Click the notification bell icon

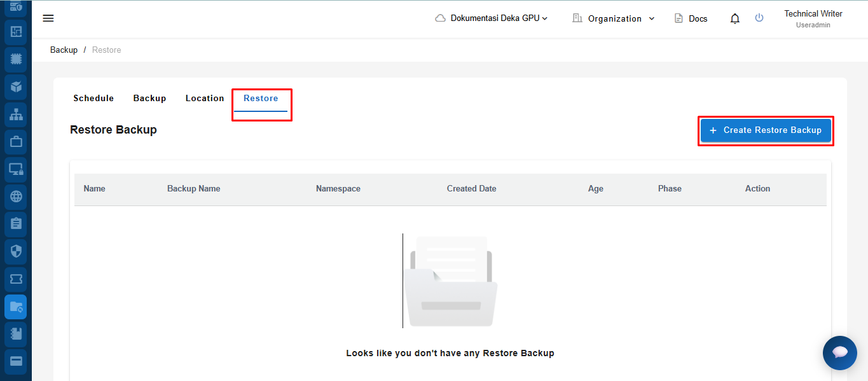[735, 18]
